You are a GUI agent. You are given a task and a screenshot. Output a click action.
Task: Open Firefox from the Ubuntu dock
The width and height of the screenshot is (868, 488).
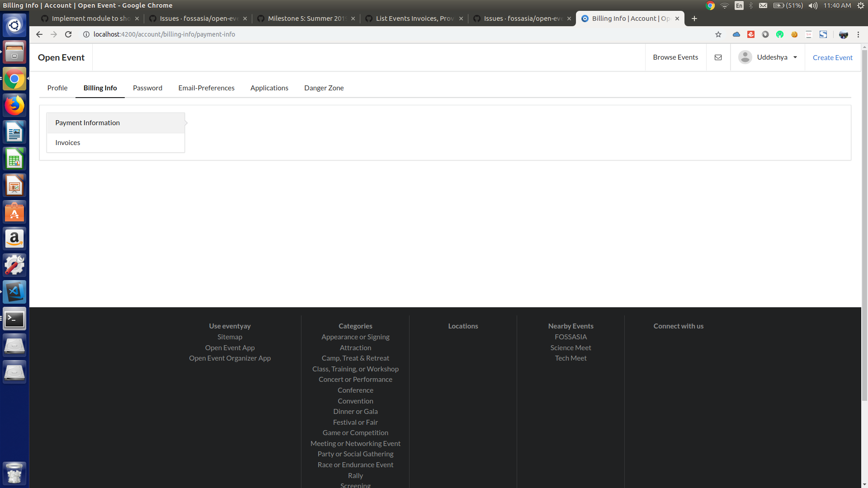click(x=14, y=106)
